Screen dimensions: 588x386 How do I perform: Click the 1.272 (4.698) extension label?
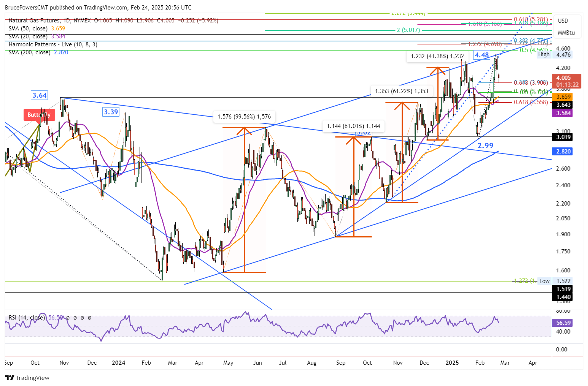pyautogui.click(x=485, y=44)
